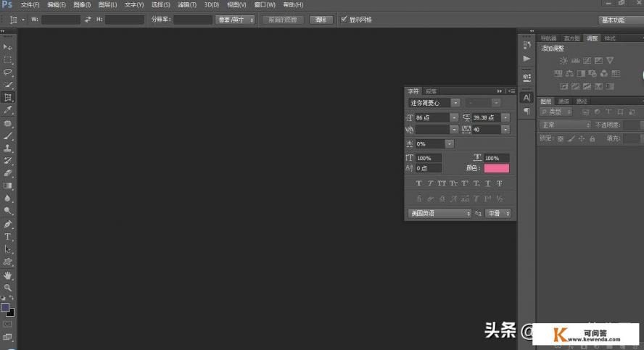Open the History panel icon
This screenshot has height=350, width=644.
point(527,45)
